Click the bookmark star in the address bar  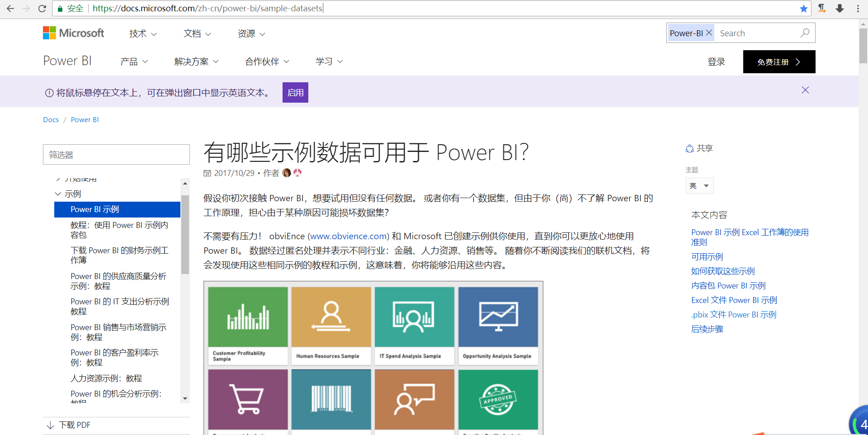point(803,9)
